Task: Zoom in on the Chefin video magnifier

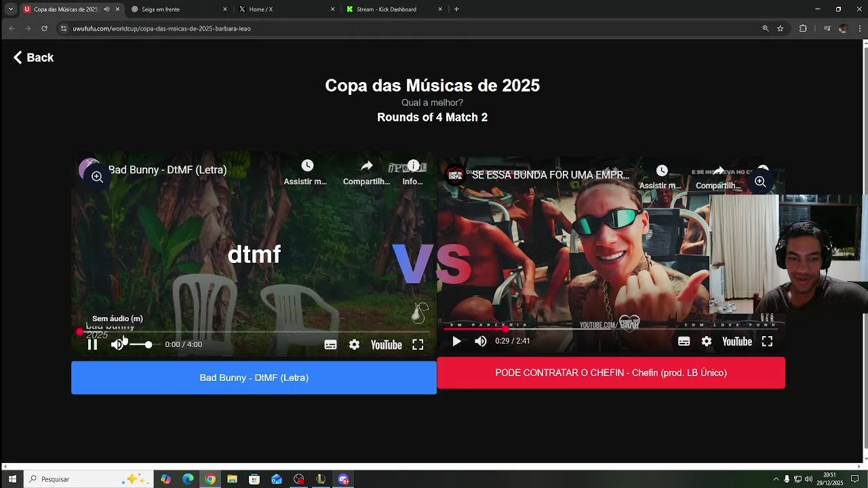Action: [760, 182]
